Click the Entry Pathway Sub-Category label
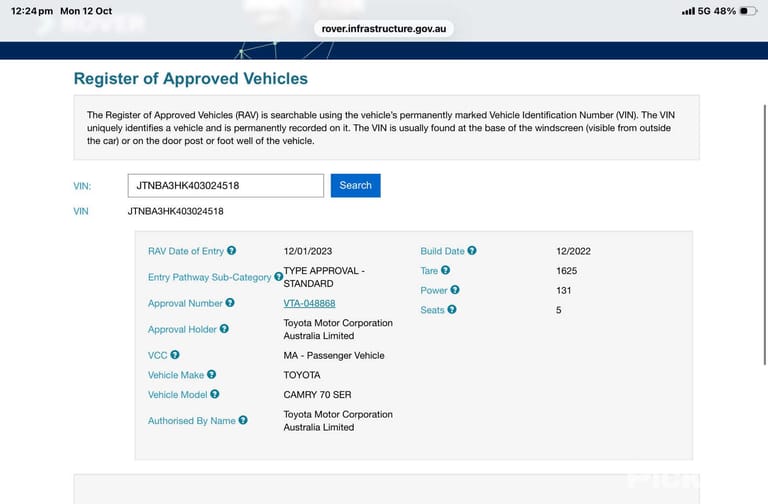Image resolution: width=768 pixels, height=504 pixels. [209, 277]
